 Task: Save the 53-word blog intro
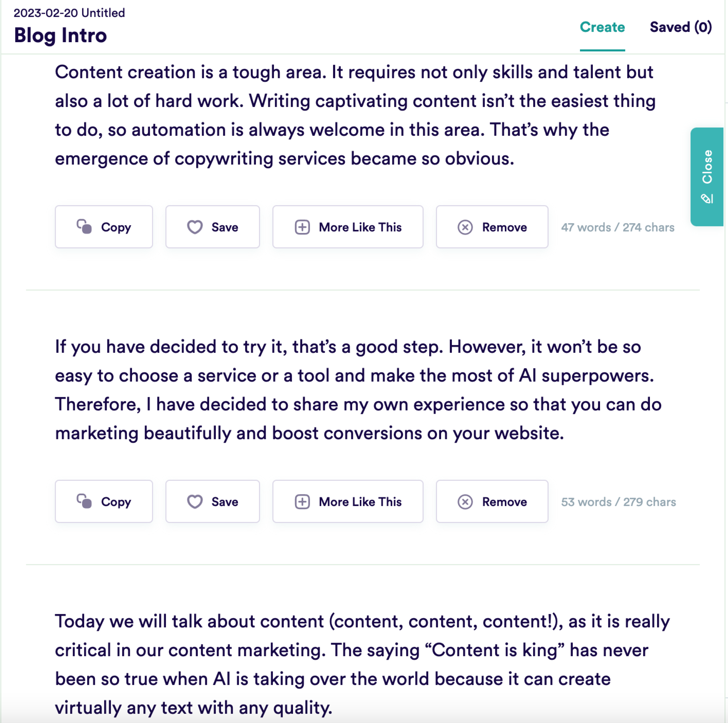(213, 502)
